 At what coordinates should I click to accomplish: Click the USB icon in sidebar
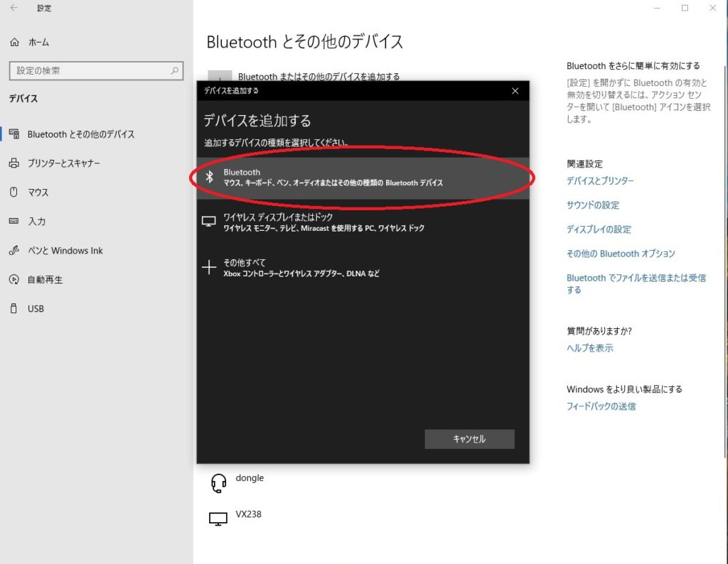(x=14, y=308)
